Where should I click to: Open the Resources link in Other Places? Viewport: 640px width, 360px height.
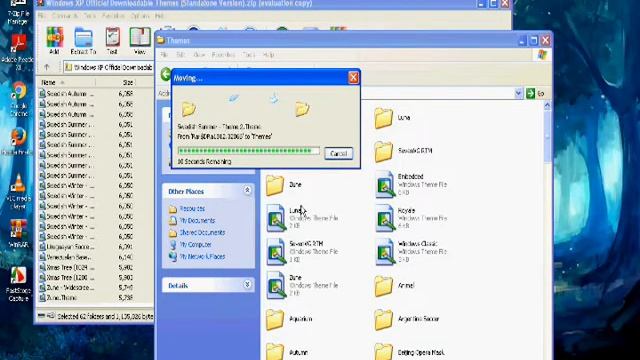[192, 209]
